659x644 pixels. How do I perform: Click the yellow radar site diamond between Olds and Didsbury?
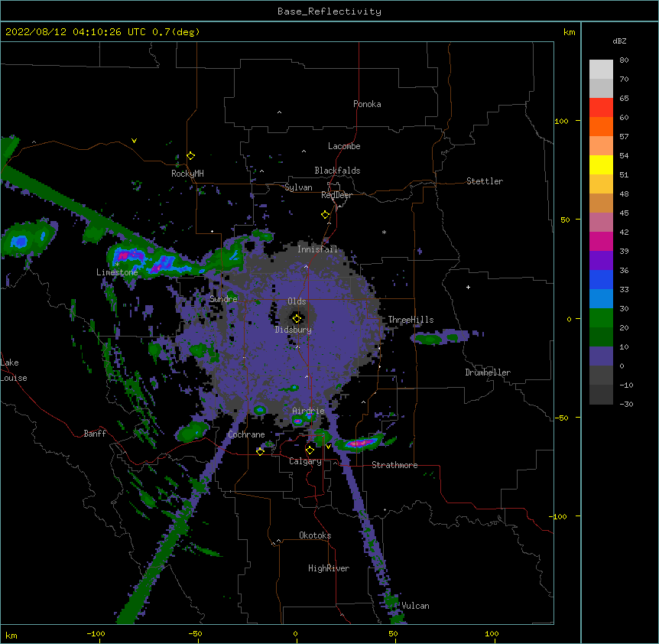click(297, 319)
